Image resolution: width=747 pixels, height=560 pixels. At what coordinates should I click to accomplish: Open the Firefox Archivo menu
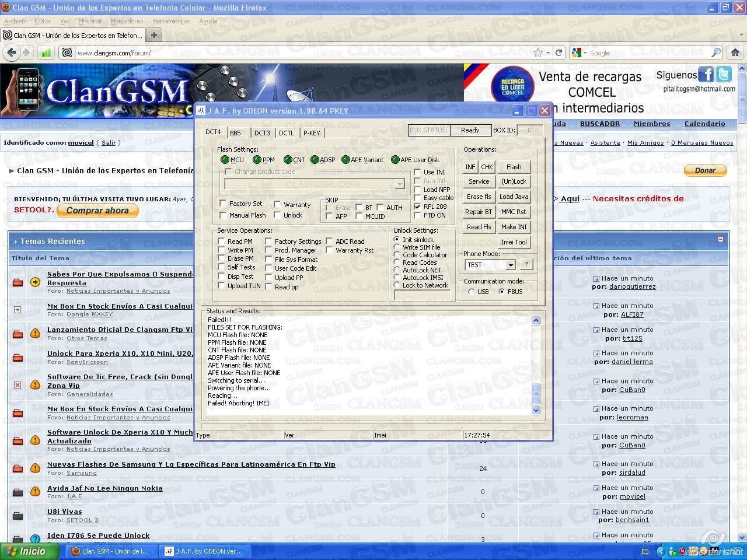point(15,21)
